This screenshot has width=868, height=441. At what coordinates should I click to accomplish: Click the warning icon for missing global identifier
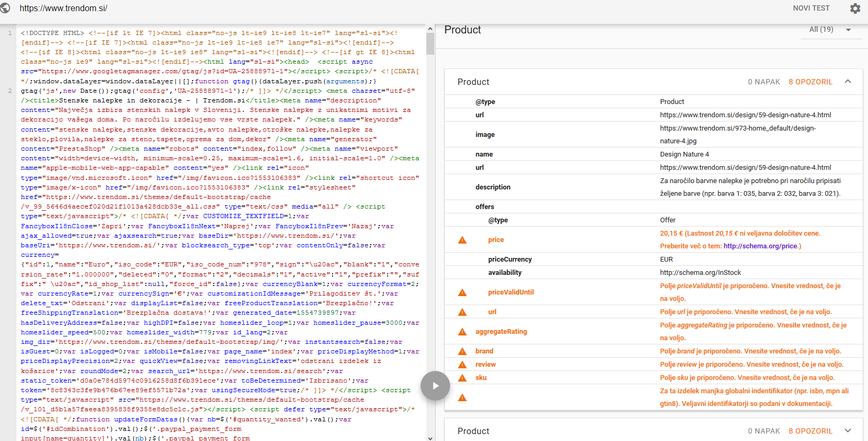[x=462, y=397]
